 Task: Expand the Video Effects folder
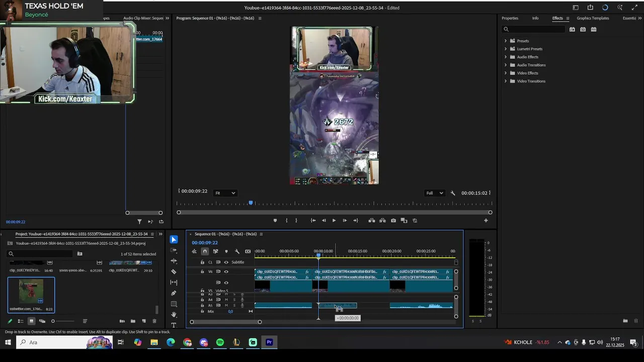506,73
